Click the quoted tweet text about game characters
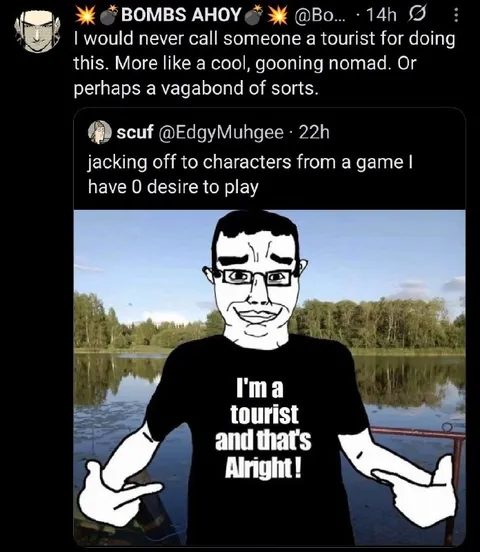The width and height of the screenshot is (480, 552). (x=250, y=174)
